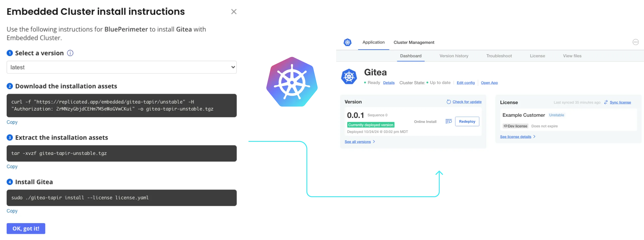Click the OK, got it! button
Screen dimensions: 644x240
26,228
